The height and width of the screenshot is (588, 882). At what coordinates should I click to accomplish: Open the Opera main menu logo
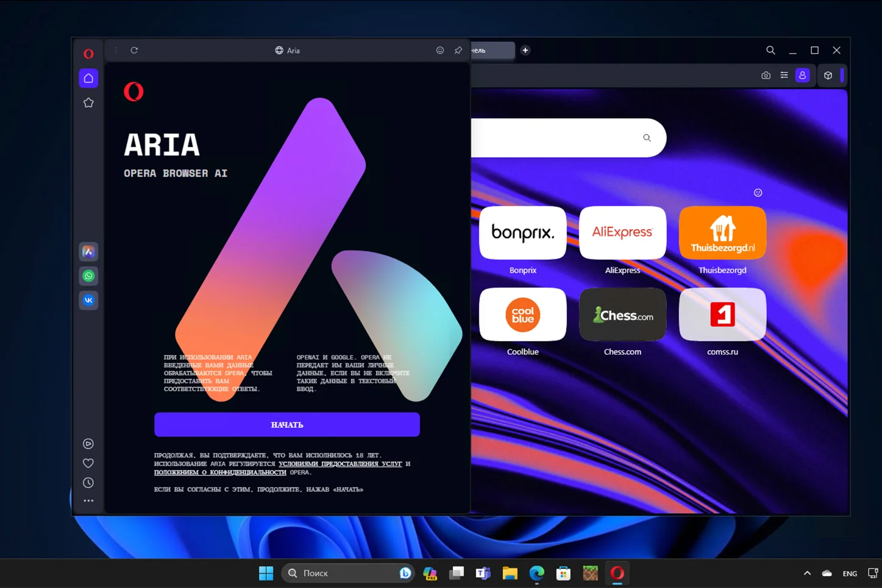pyautogui.click(x=88, y=54)
